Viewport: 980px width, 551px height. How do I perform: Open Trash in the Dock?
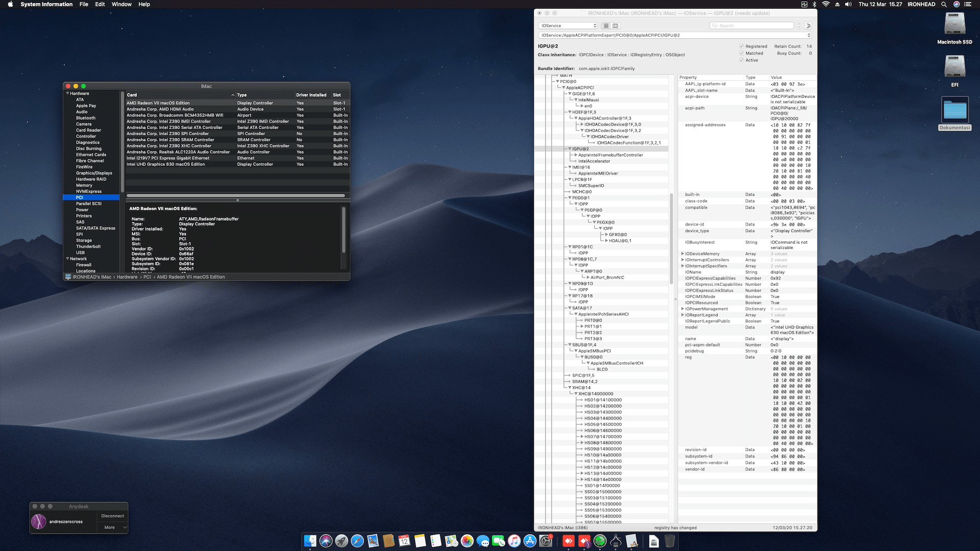(670, 541)
